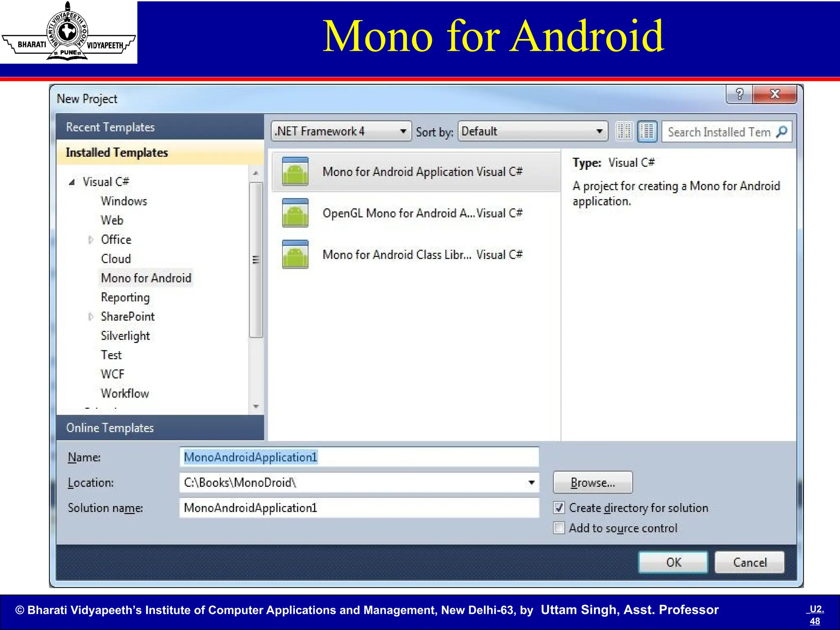The image size is (840, 630).
Task: Select the Web template category
Action: click(x=112, y=220)
